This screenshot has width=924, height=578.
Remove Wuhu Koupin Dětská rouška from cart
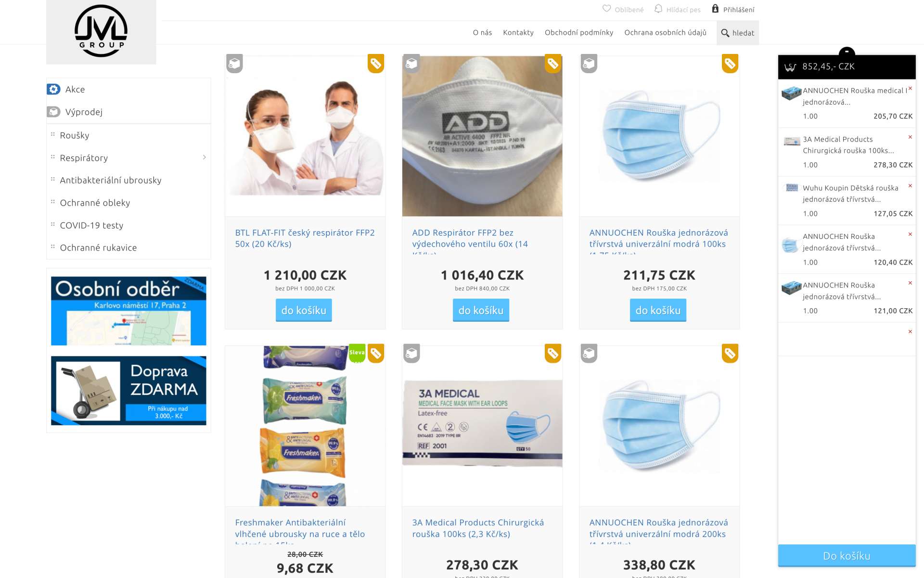[x=910, y=186]
